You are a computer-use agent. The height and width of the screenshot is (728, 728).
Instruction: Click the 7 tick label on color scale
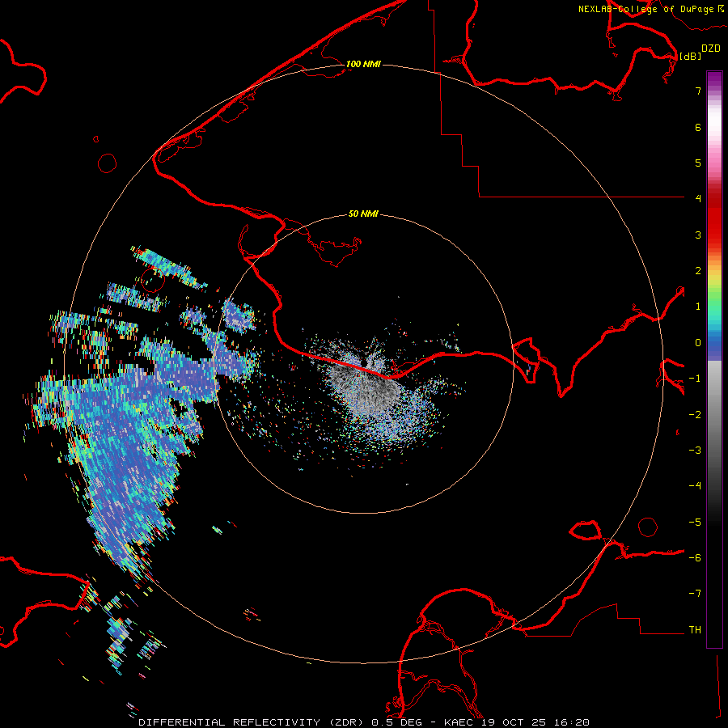coord(698,91)
